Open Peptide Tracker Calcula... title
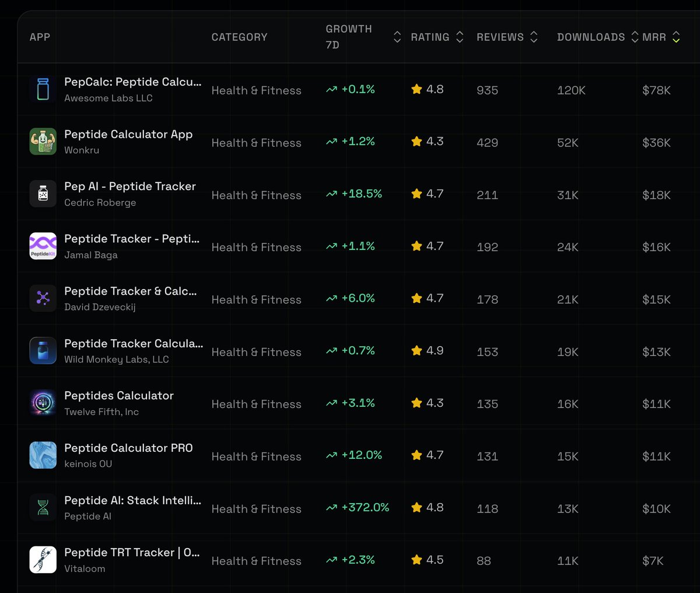Image resolution: width=700 pixels, height=593 pixels. coord(134,343)
